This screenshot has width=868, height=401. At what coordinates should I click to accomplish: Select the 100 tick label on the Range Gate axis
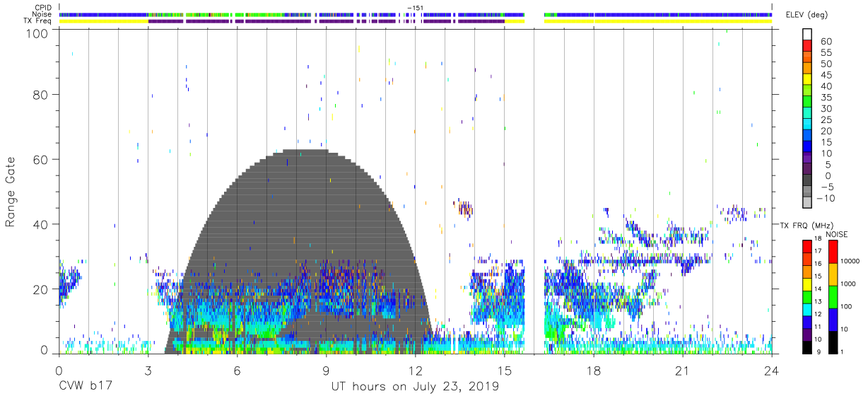(37, 33)
